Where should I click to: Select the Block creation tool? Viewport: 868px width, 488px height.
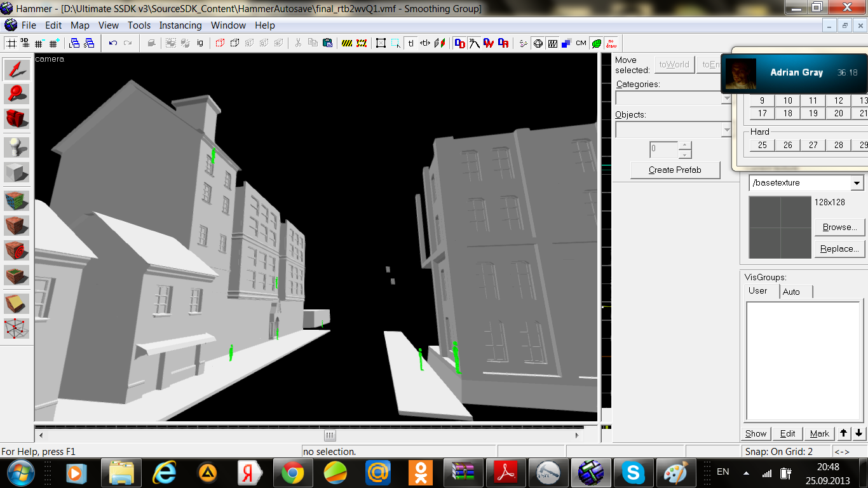(x=17, y=172)
